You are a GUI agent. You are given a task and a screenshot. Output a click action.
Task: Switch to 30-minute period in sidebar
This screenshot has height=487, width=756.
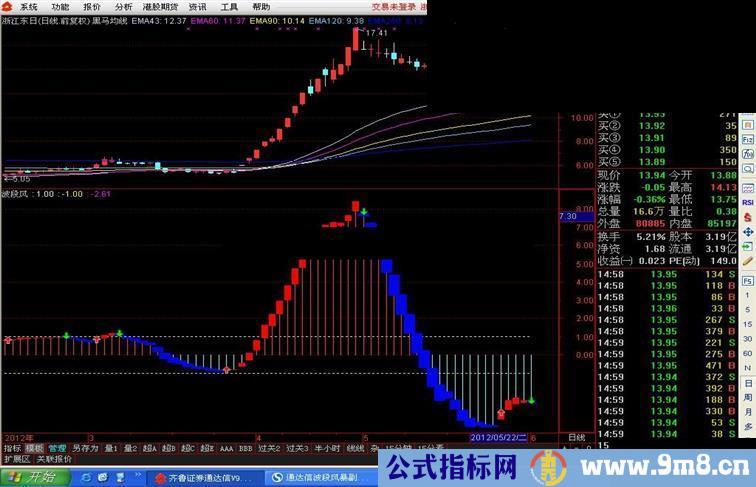[748, 339]
